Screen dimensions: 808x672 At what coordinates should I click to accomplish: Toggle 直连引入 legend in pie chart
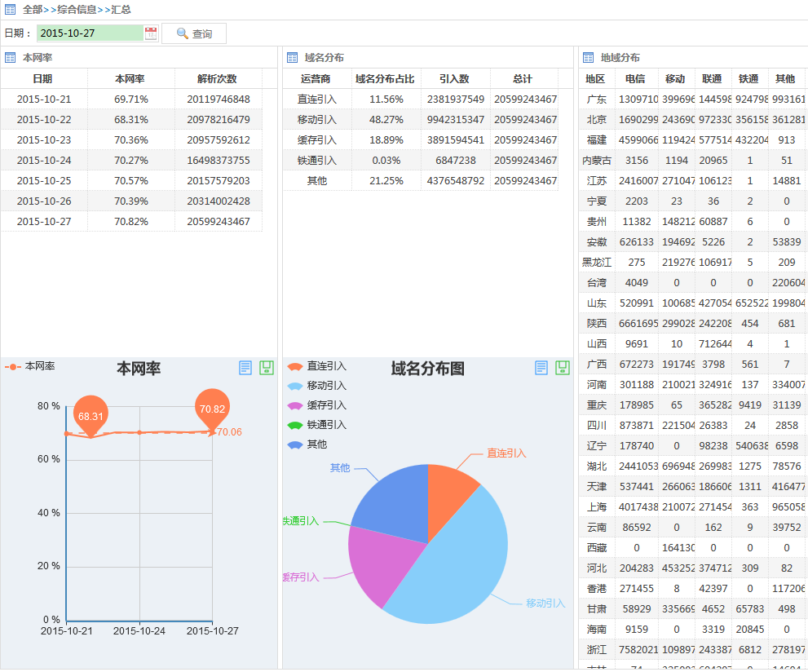(317, 366)
